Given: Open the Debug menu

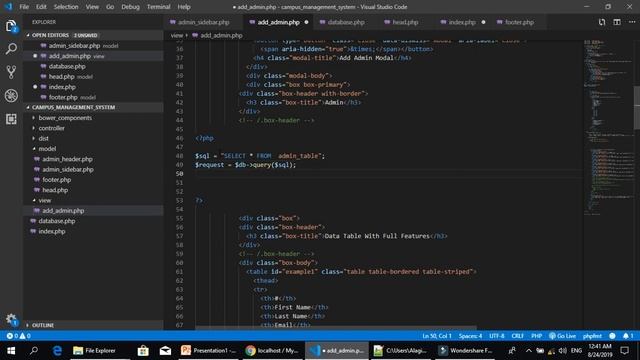Looking at the screenshot, I should 130,7.
